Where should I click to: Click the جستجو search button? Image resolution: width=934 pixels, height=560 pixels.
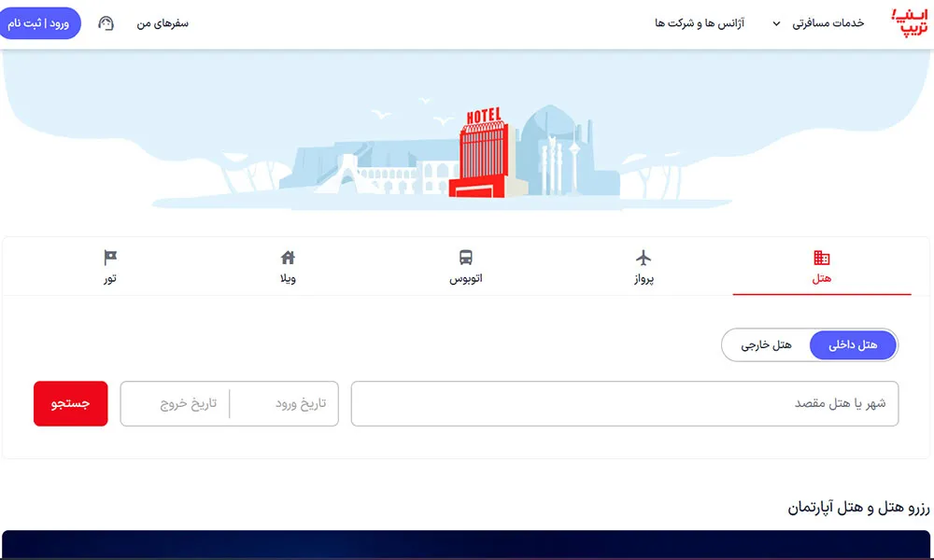click(x=70, y=403)
